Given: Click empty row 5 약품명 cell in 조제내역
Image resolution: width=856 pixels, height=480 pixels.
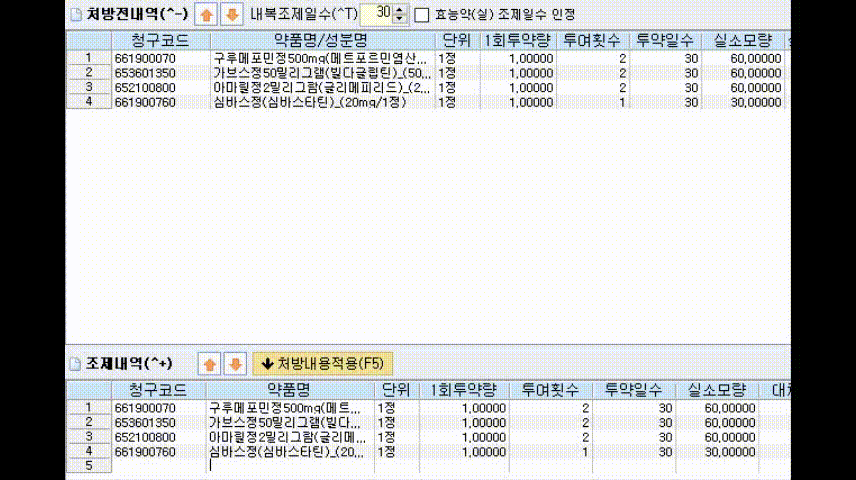Looking at the screenshot, I should tap(289, 466).
